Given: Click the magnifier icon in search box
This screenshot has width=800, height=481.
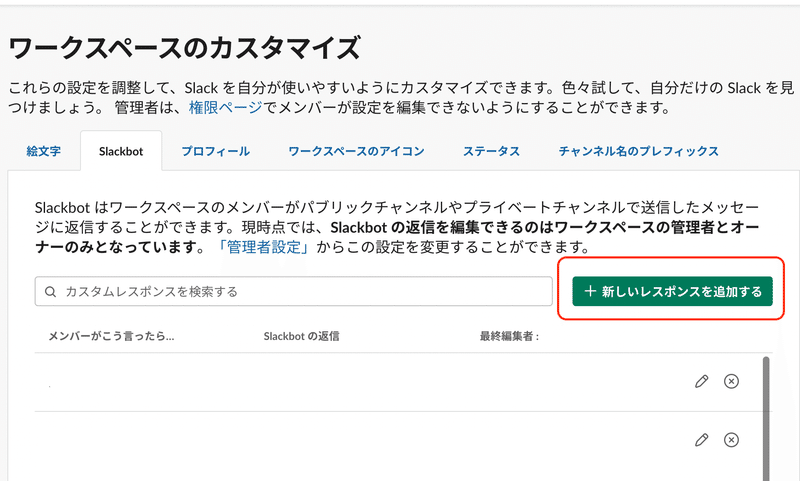Looking at the screenshot, I should 50,292.
